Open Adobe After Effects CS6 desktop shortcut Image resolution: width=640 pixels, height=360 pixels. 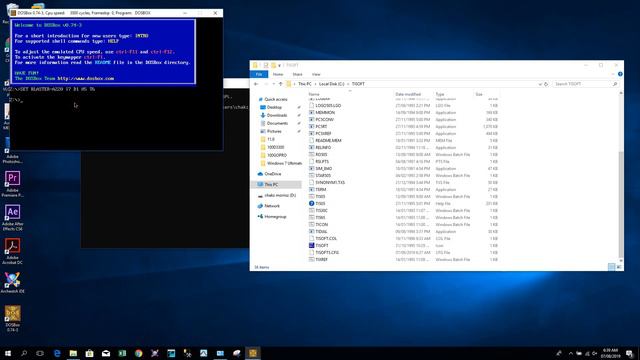(x=12, y=218)
